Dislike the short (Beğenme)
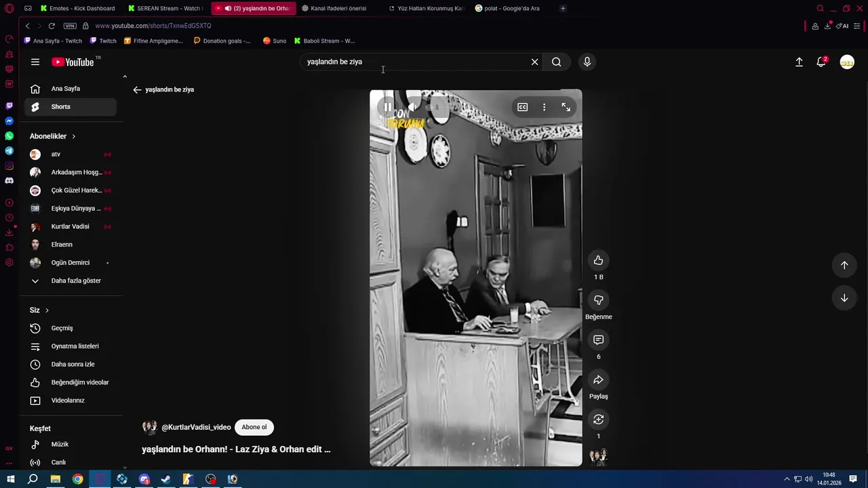868x488 pixels. click(598, 300)
